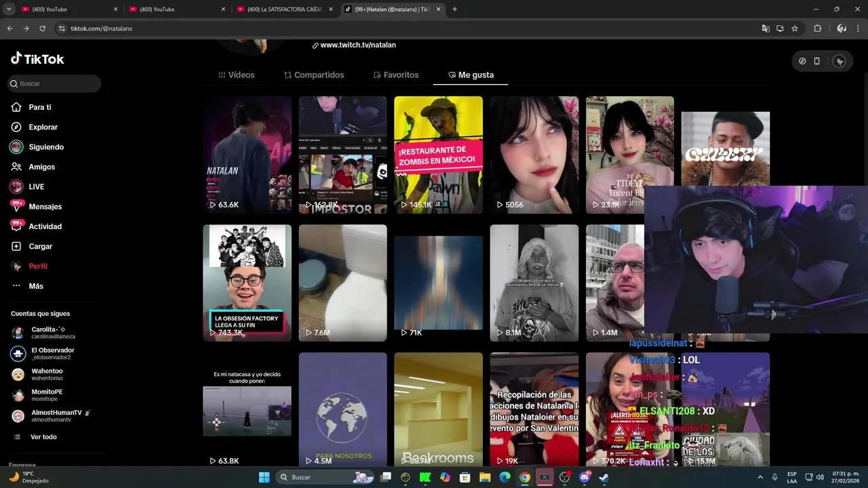The image size is (868, 488).
Task: Open File Explorer from the taskbar
Action: pos(485,477)
